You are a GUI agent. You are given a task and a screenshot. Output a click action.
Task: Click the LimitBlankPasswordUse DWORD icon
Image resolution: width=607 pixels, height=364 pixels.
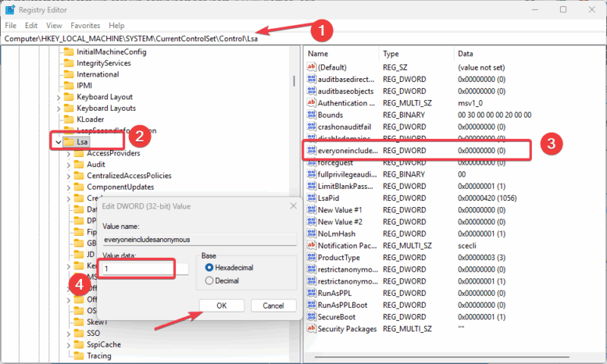(312, 186)
